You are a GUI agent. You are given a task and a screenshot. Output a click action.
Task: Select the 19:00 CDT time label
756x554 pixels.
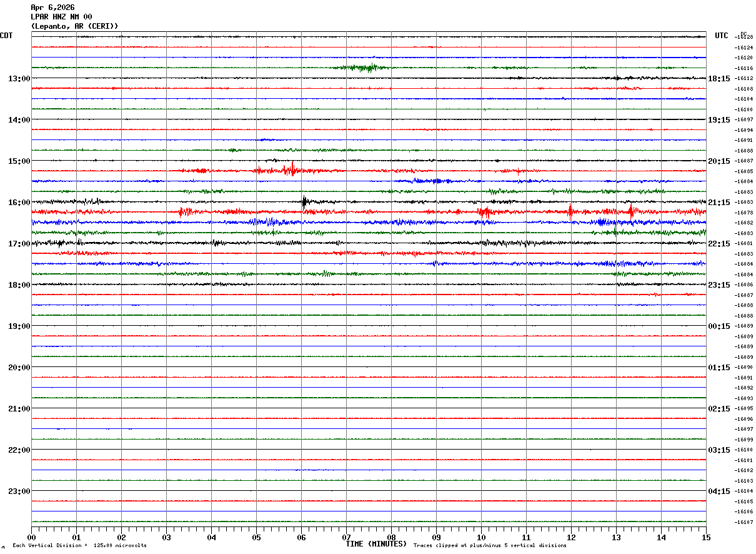click(x=19, y=326)
